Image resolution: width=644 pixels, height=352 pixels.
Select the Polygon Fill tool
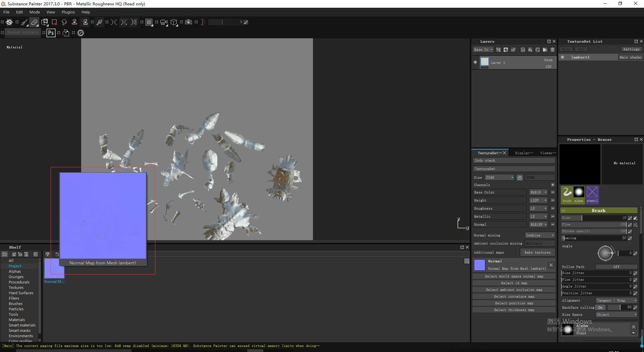[54, 22]
